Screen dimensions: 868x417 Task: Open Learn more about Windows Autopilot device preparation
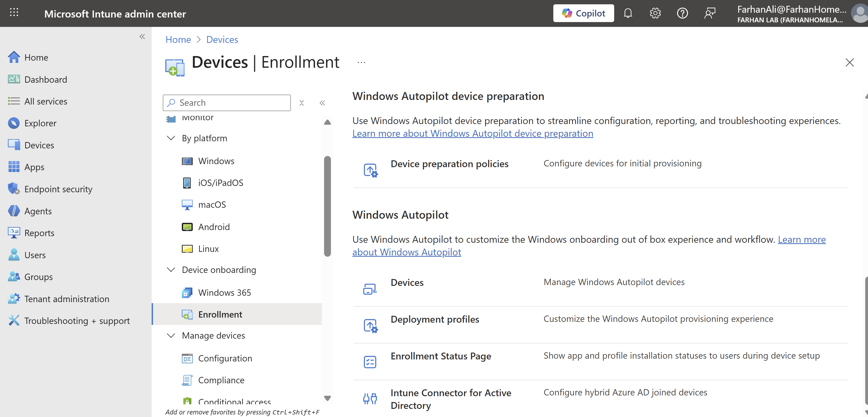point(472,133)
